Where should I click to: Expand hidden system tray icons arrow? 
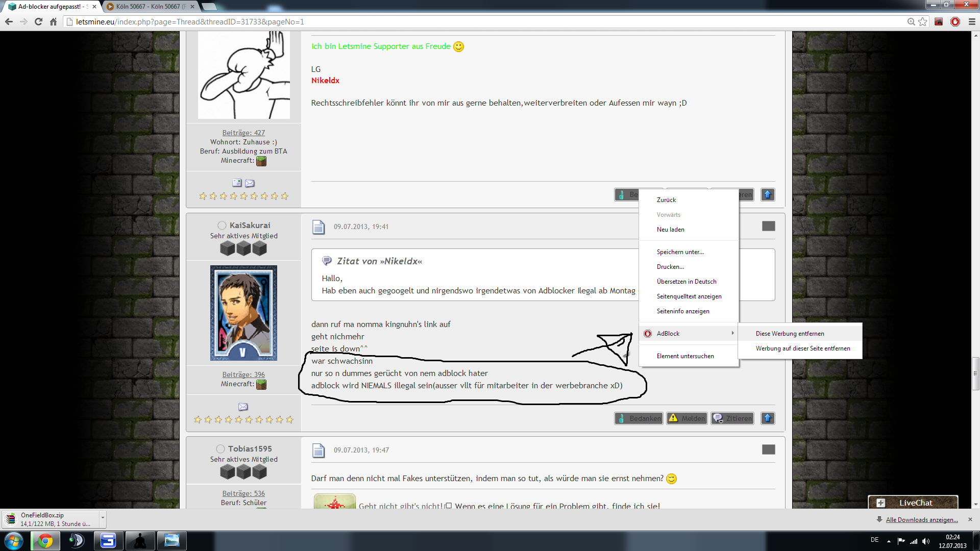tap(889, 541)
